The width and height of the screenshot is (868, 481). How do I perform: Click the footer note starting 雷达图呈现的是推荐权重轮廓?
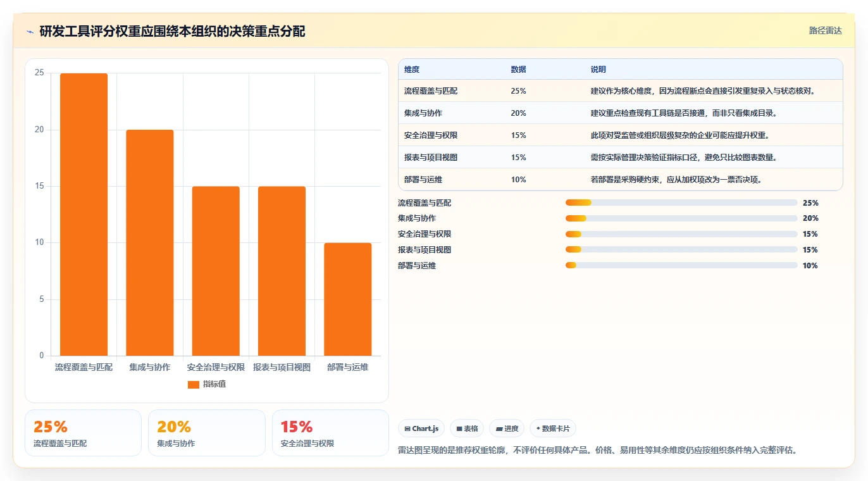tap(597, 451)
